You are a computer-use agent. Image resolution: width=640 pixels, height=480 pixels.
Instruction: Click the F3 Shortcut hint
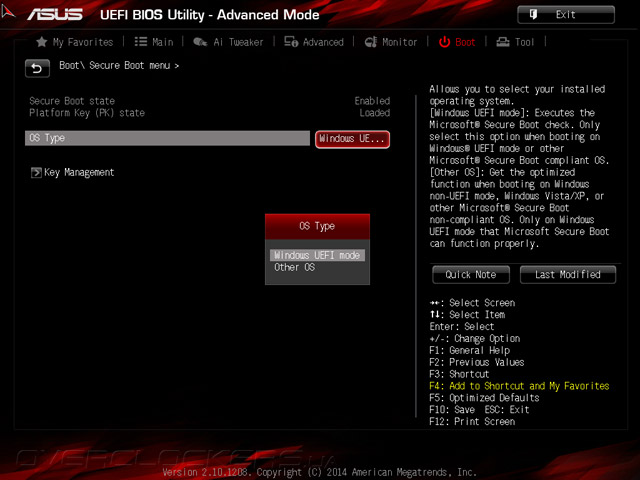coord(459,374)
